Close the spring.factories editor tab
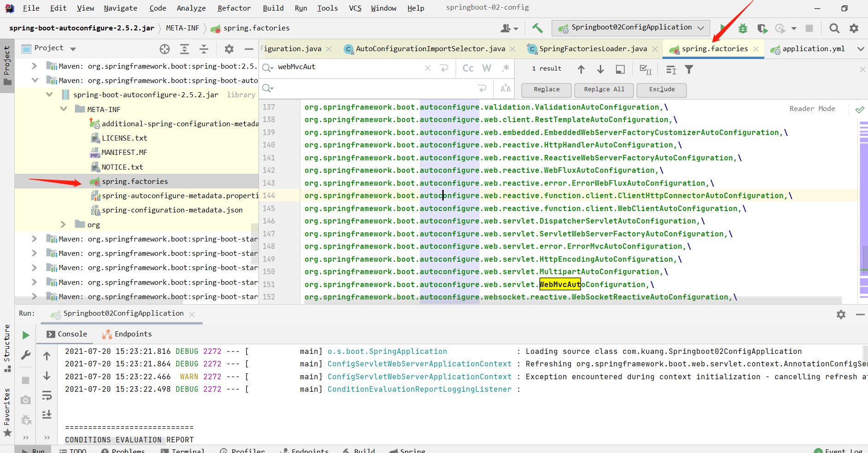Screen dimensions: 868x453 coord(756,49)
